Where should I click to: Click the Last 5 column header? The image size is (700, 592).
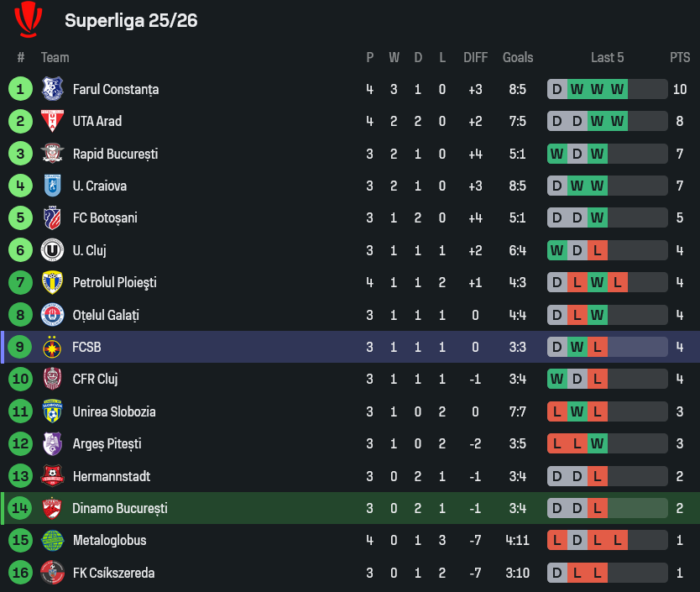[x=607, y=57]
